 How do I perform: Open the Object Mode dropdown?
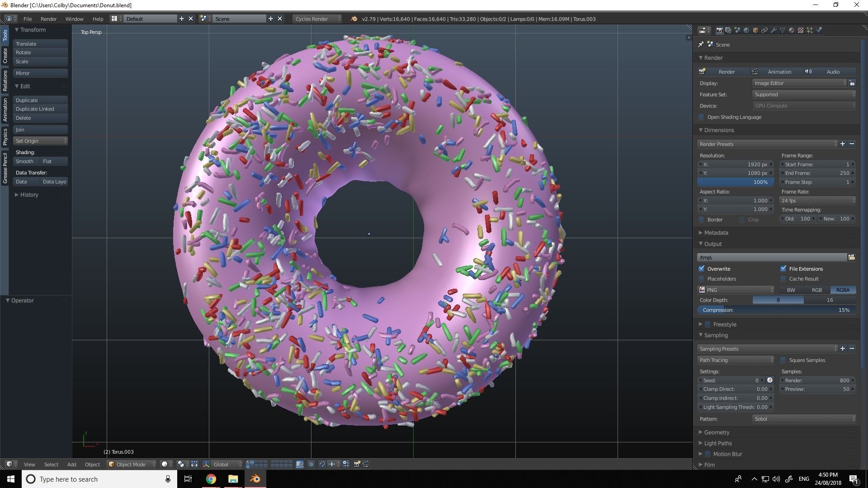(x=131, y=464)
